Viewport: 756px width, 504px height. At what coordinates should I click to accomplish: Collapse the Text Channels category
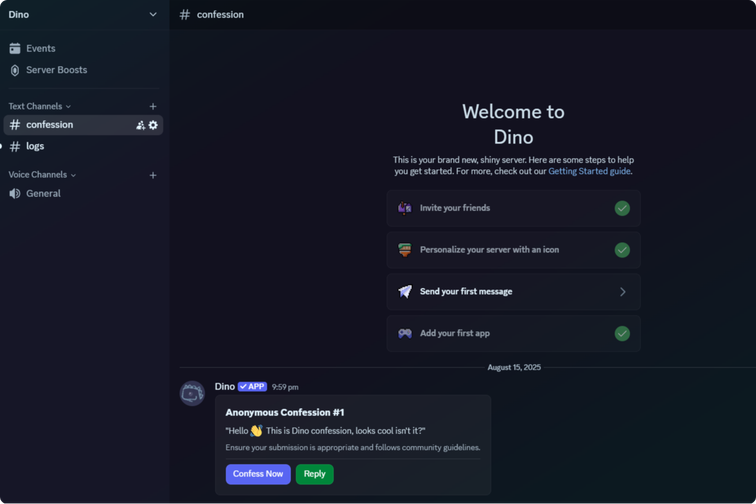[x=40, y=106]
